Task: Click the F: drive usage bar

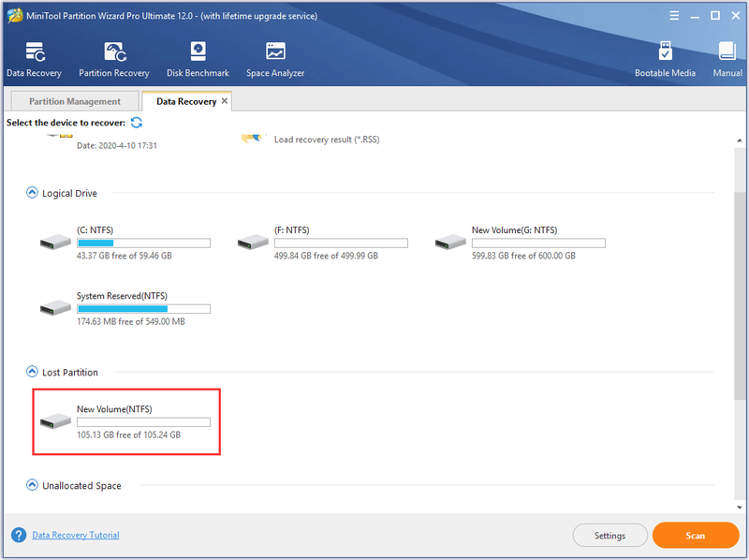Action: click(341, 243)
